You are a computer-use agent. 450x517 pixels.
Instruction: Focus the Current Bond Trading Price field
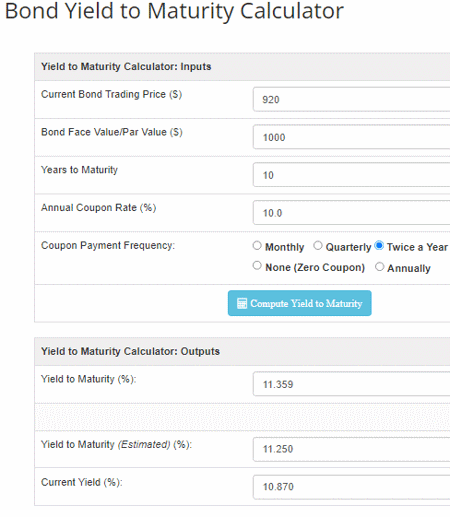351,99
